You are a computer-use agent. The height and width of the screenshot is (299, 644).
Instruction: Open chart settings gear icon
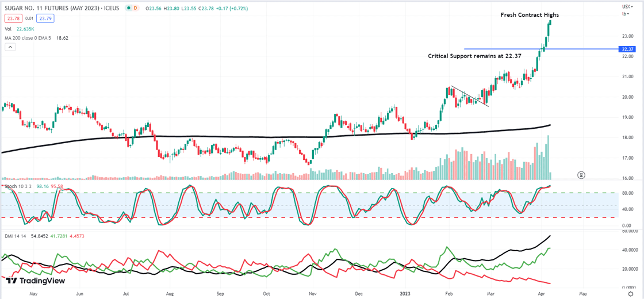click(x=630, y=294)
